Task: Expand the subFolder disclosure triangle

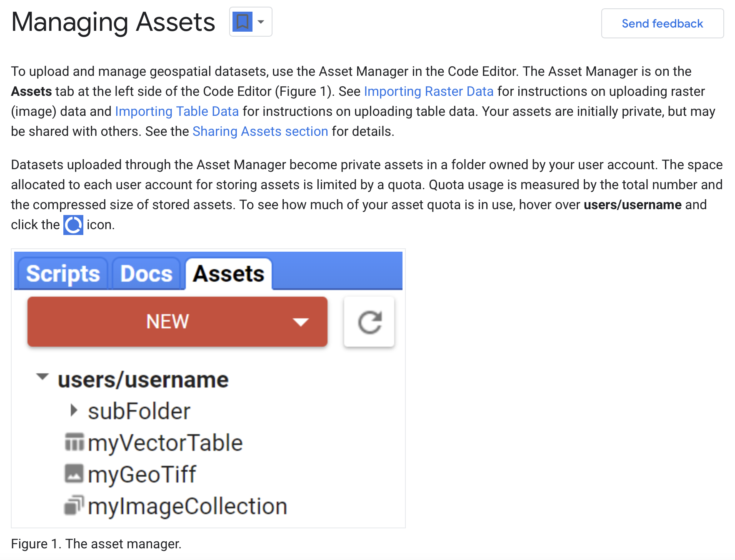Action: click(x=74, y=410)
